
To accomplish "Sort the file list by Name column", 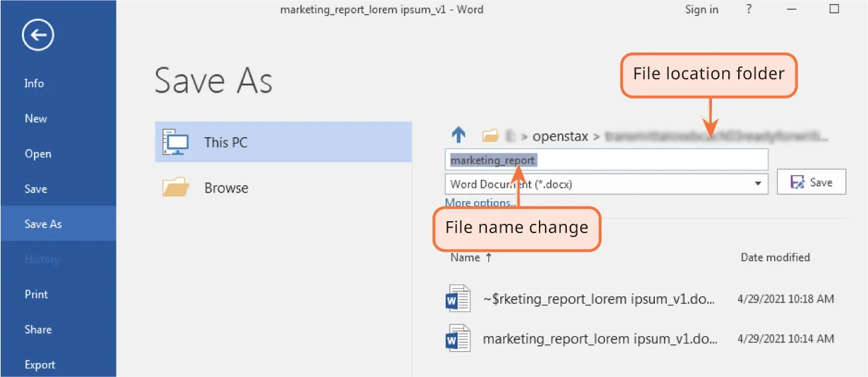I will 465,258.
